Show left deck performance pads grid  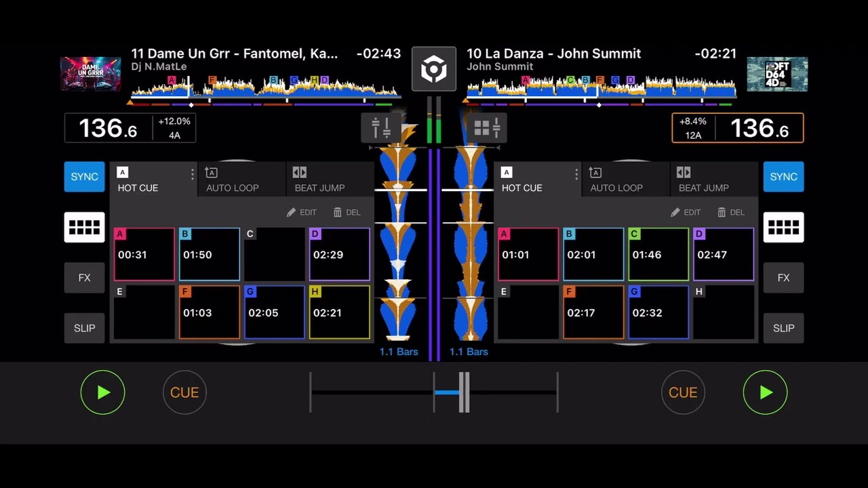point(85,227)
